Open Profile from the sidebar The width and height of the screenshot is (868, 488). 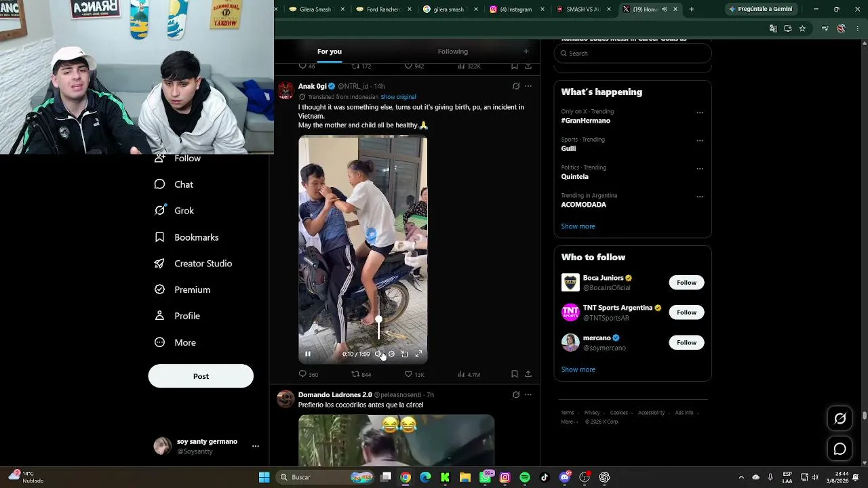point(177,316)
